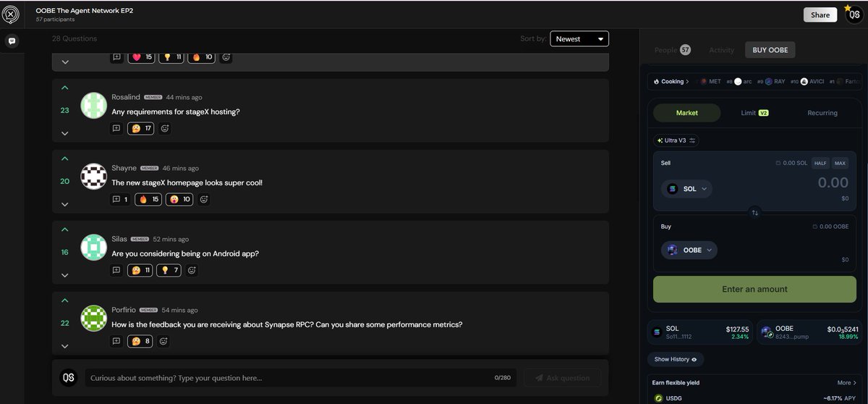The image size is (868, 404).
Task: Add emoji reaction to Shayne's question
Action: tap(204, 199)
